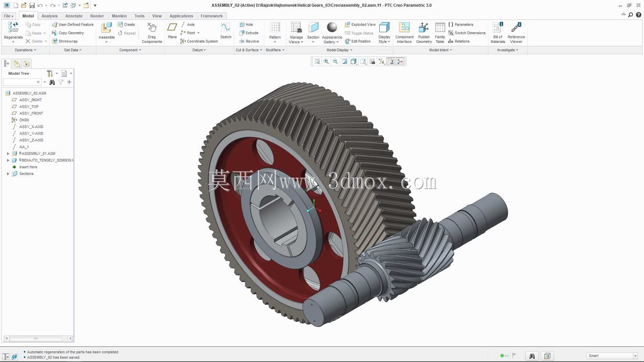
Task: Toggle Annotation Display in graphics toolbar
Action: pos(391,62)
